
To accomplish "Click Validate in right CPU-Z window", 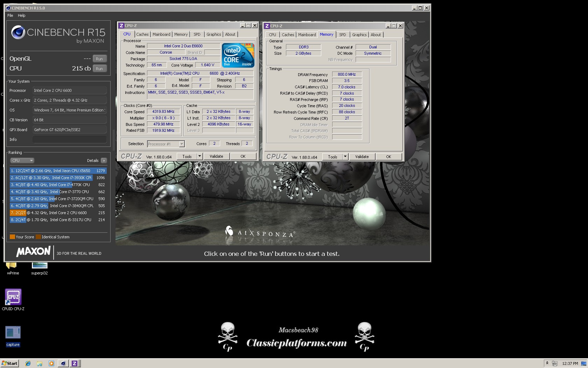I will pos(362,157).
